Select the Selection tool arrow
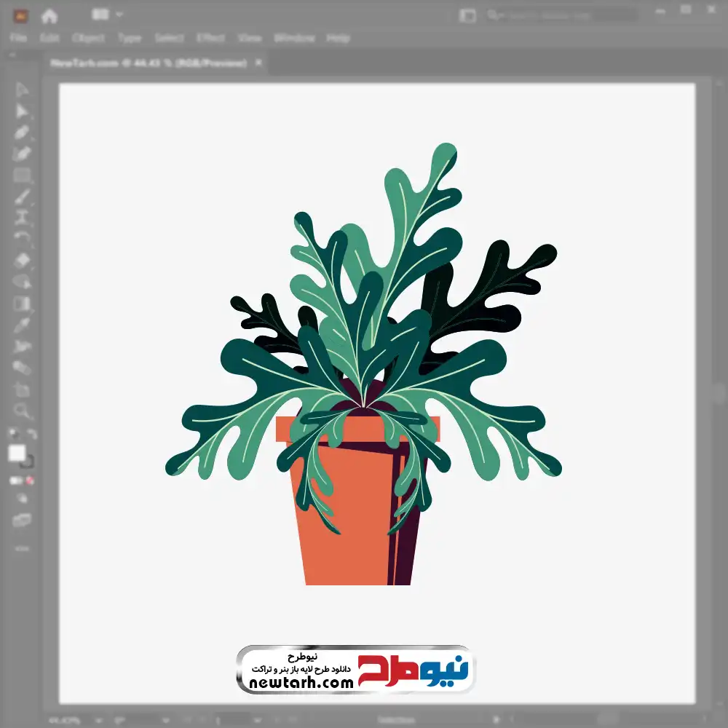 coord(22,90)
